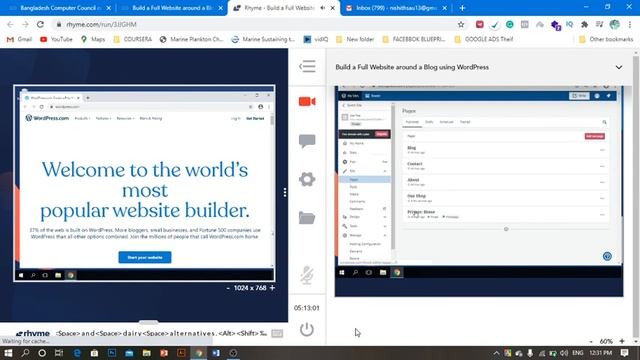This screenshot has height=360, width=640.
Task: Switch to Build a Full Website tab
Action: click(x=171, y=8)
